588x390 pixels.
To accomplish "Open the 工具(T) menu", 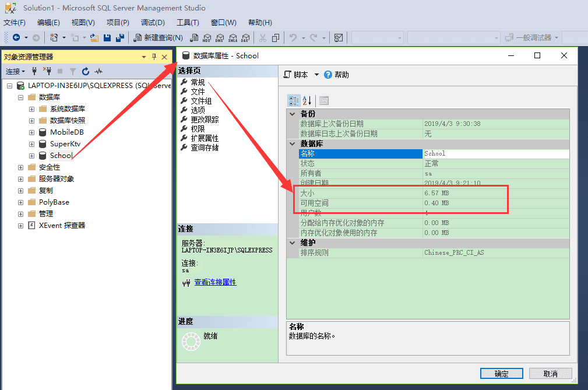I will click(x=188, y=23).
